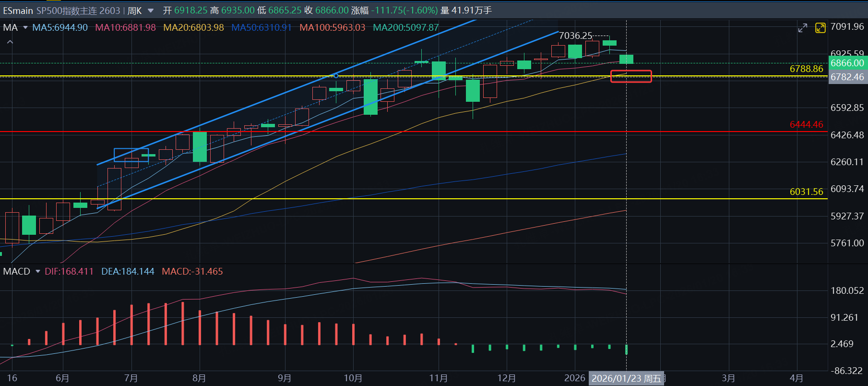
Task: Select the yellow horizontal line labeled 6788.86
Action: [x=413, y=75]
